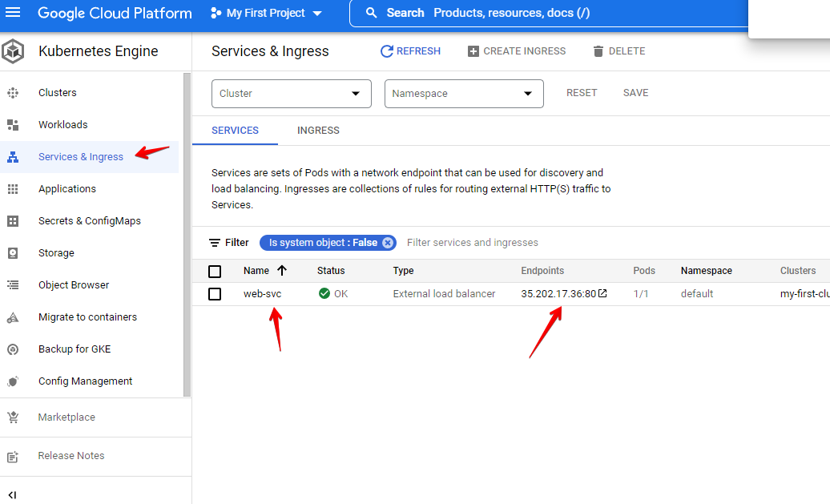Click the Config Management icon
This screenshot has height=504, width=830.
click(13, 381)
